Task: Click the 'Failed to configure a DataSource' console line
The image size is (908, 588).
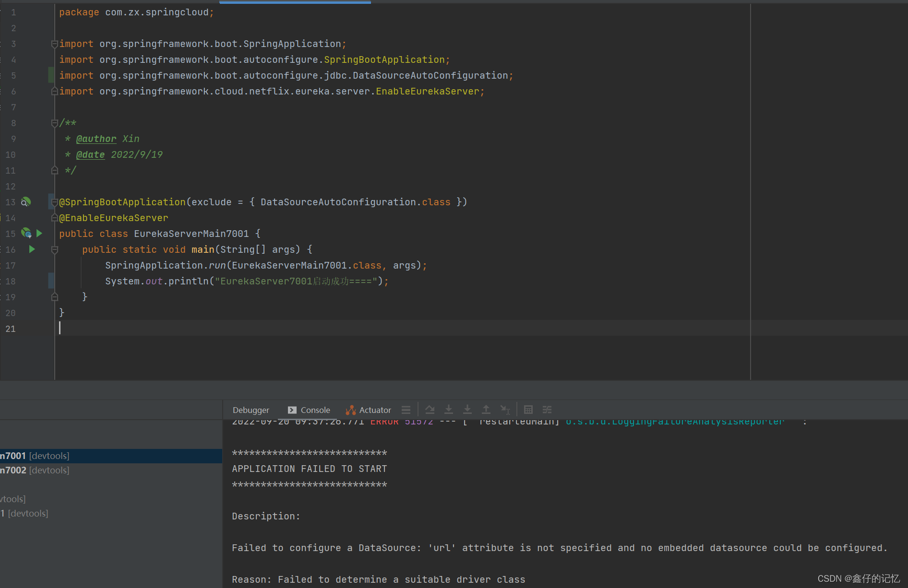Action: coord(560,548)
